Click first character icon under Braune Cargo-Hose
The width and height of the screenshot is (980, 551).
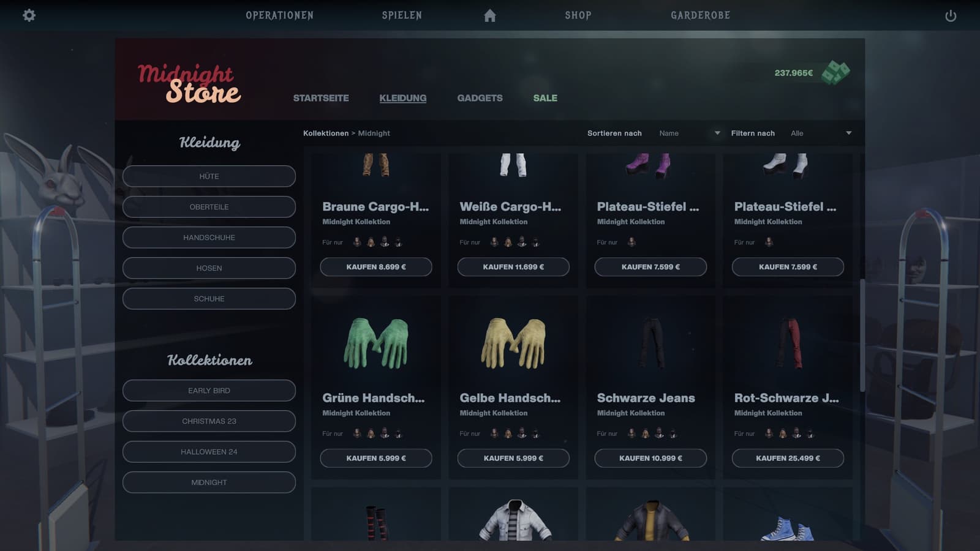point(357,242)
